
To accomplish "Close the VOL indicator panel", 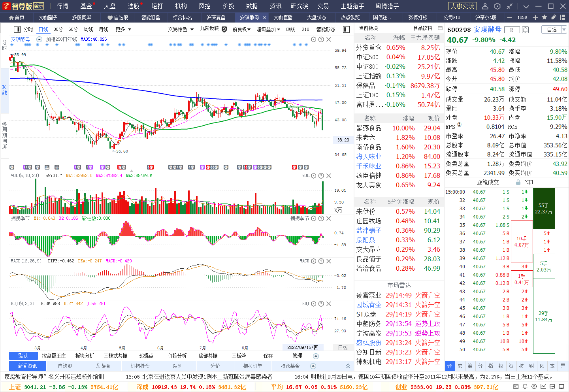I will click(x=328, y=176).
